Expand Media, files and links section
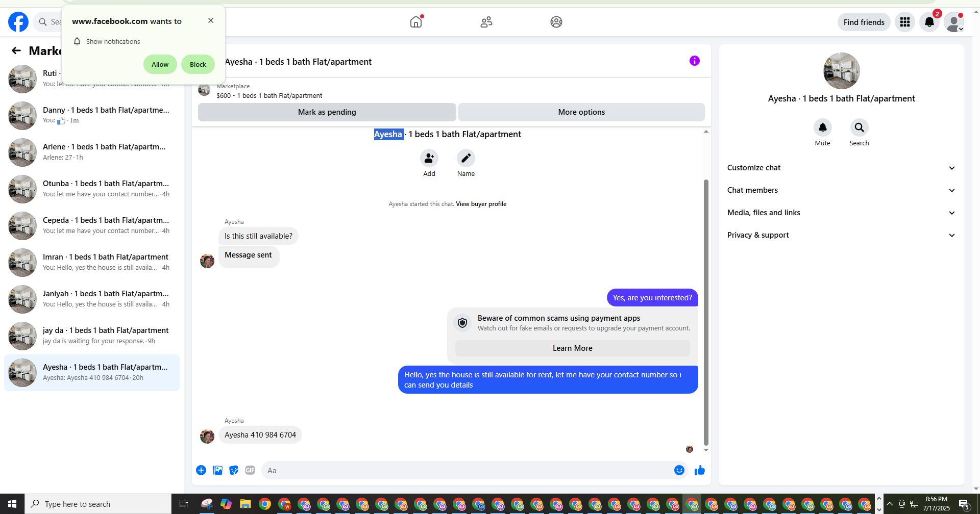Screen dimensions: 980x514 pyautogui.click(x=842, y=213)
